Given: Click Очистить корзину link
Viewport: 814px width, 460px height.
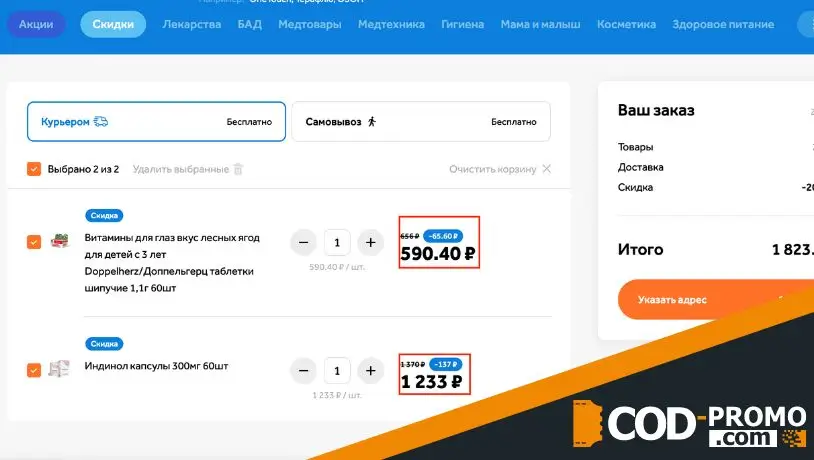Looking at the screenshot, I should pos(493,169).
